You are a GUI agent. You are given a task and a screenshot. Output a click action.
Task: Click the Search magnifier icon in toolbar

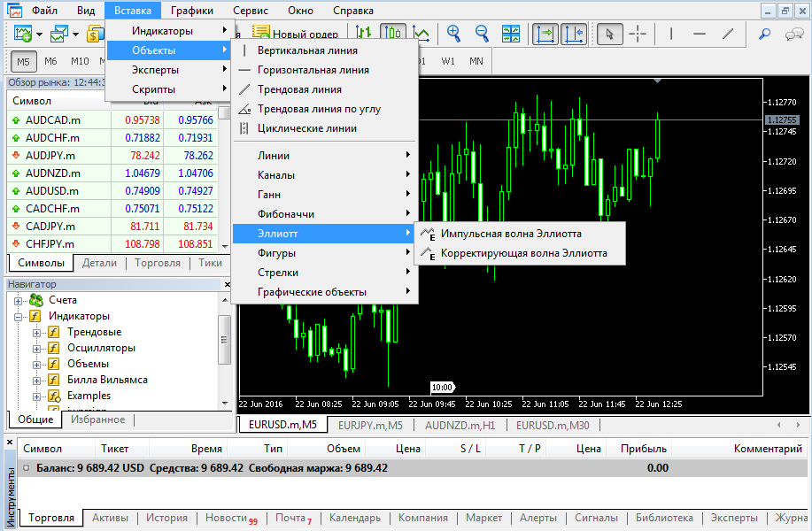pyautogui.click(x=765, y=34)
